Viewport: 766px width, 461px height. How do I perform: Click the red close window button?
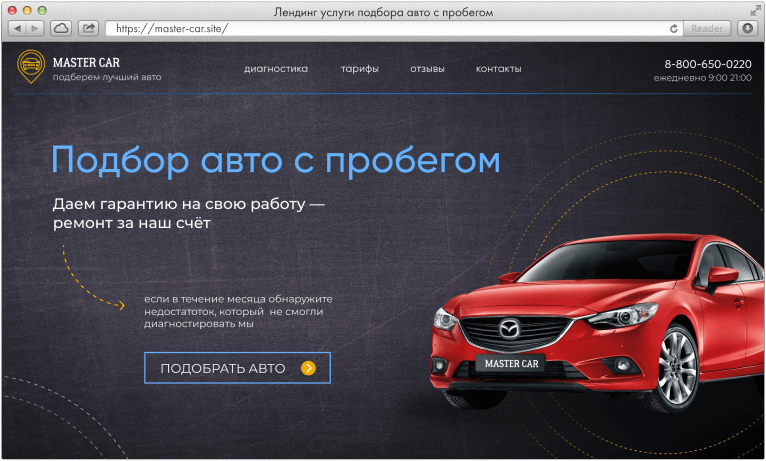[x=12, y=10]
